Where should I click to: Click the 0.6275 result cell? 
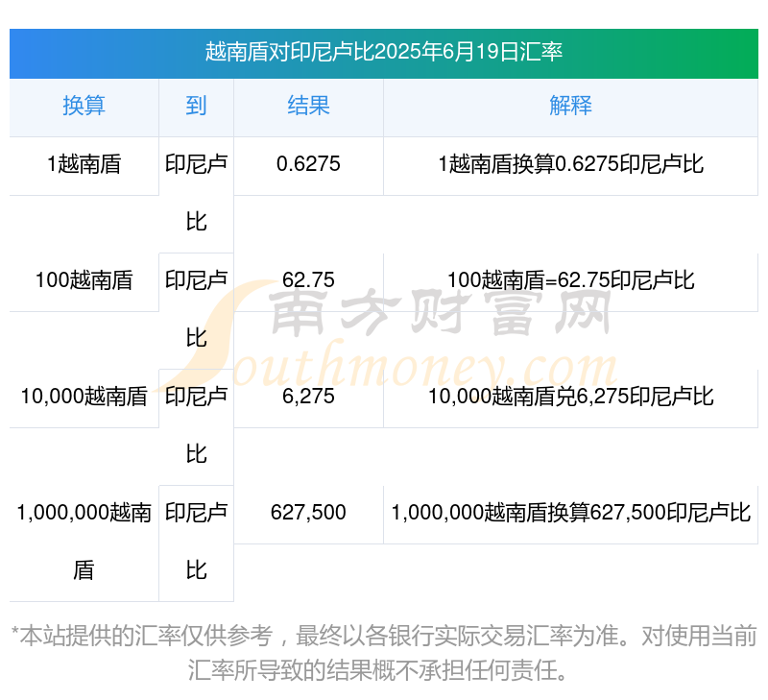click(308, 164)
